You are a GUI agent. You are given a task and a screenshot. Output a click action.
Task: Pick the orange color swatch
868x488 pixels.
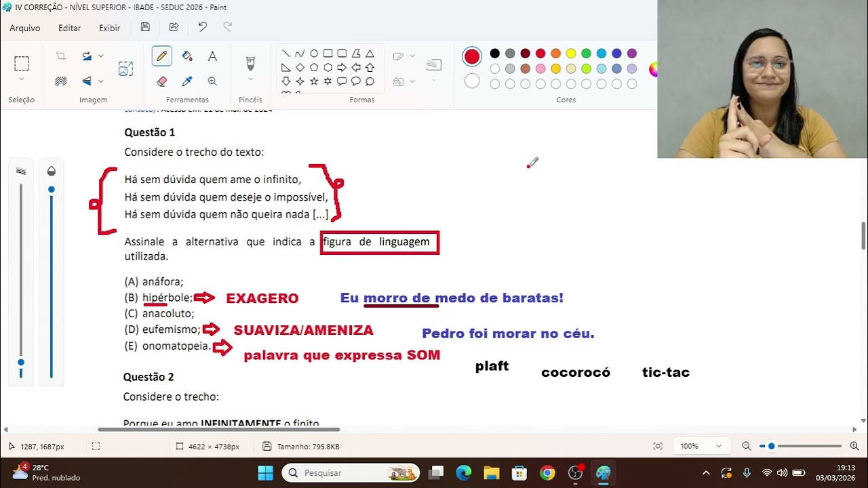point(556,54)
